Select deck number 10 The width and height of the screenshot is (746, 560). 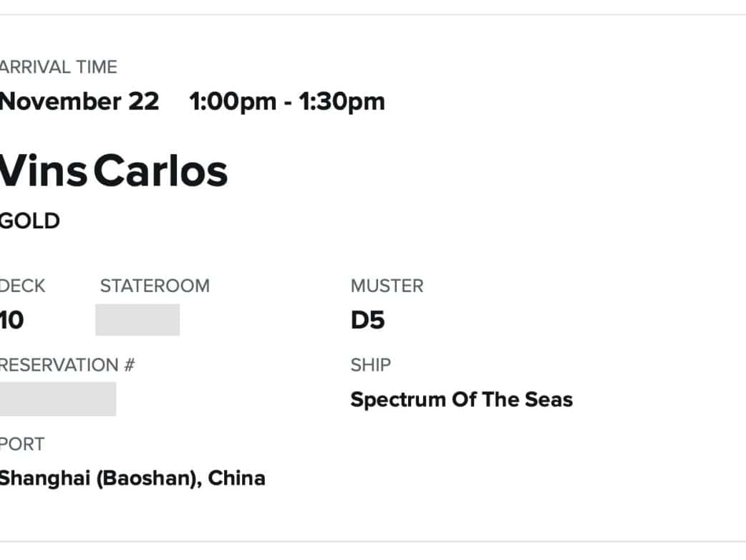(11, 320)
